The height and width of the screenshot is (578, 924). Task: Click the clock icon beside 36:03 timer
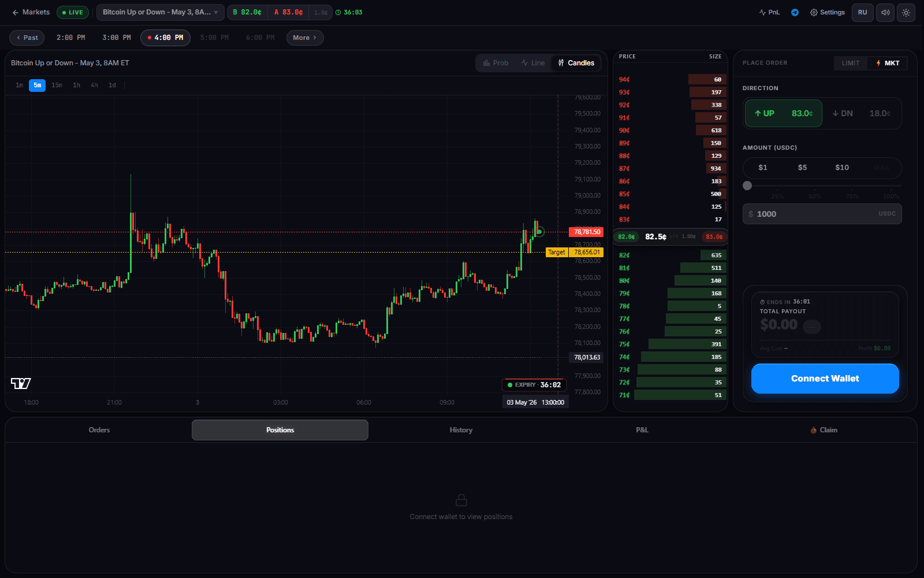[x=338, y=12]
